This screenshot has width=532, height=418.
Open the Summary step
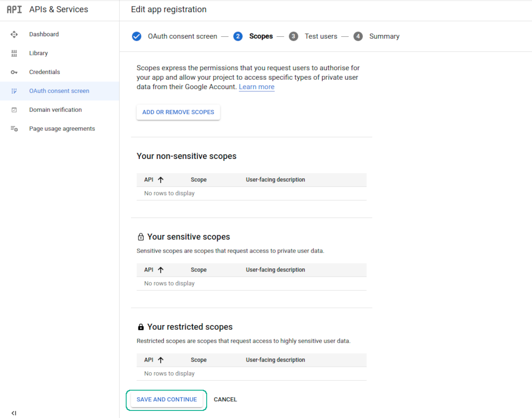tap(384, 36)
